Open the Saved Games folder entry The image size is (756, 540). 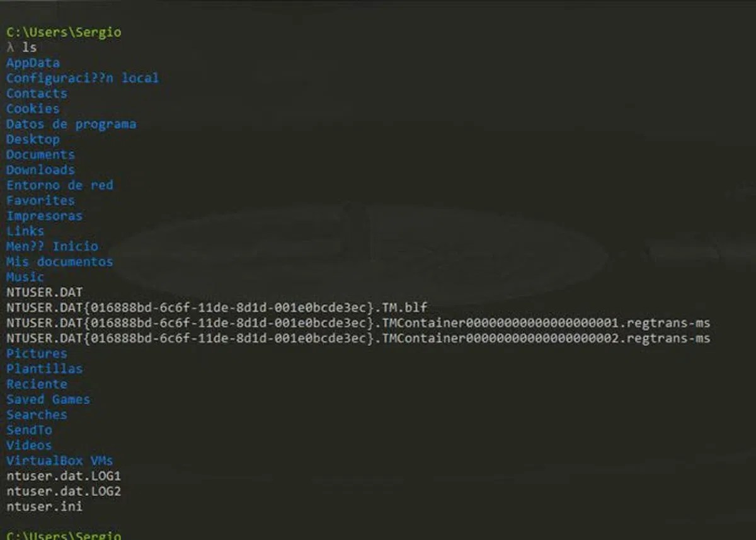click(48, 399)
